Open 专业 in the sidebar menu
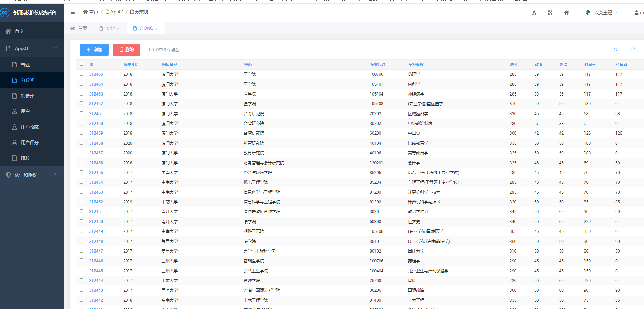This screenshot has width=644, height=309. tap(32, 65)
